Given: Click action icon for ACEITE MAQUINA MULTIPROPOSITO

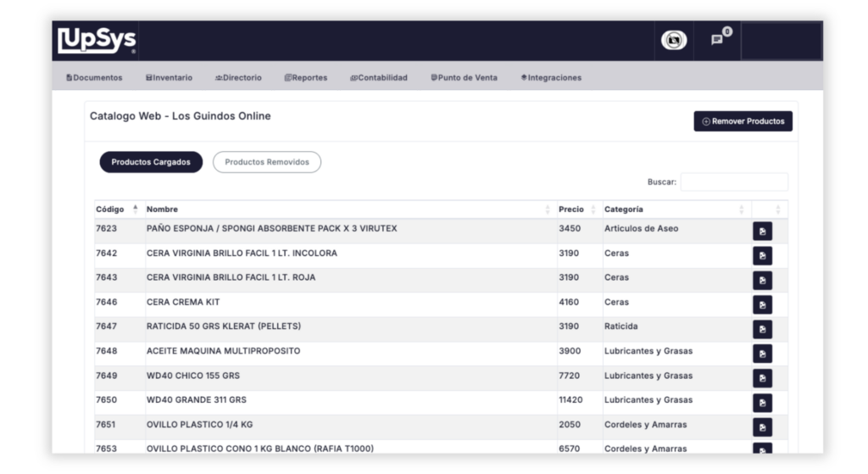Looking at the screenshot, I should (x=762, y=354).
